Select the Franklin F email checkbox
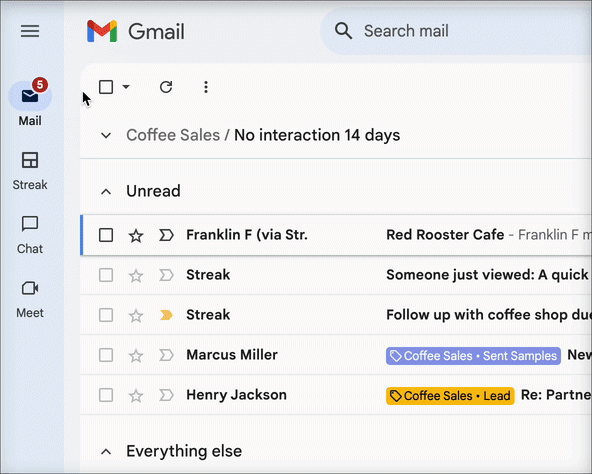The image size is (592, 474). (x=106, y=235)
